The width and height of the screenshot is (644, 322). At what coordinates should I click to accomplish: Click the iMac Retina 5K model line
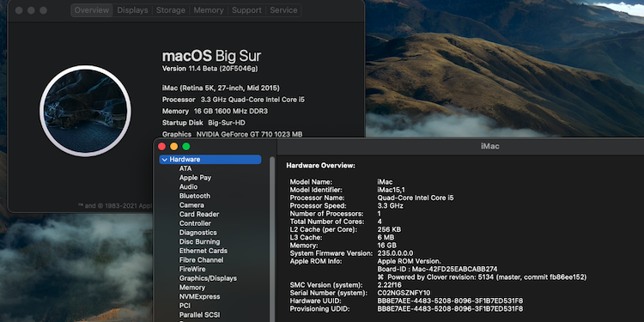click(x=221, y=88)
